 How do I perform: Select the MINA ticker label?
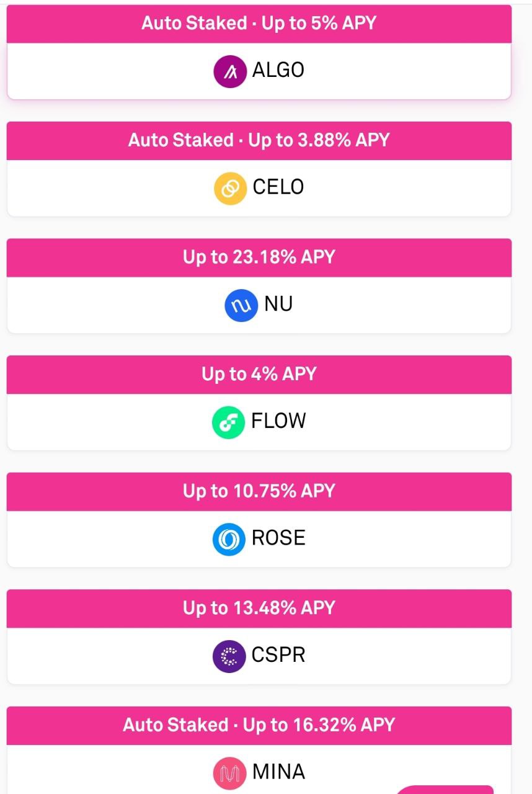click(278, 772)
